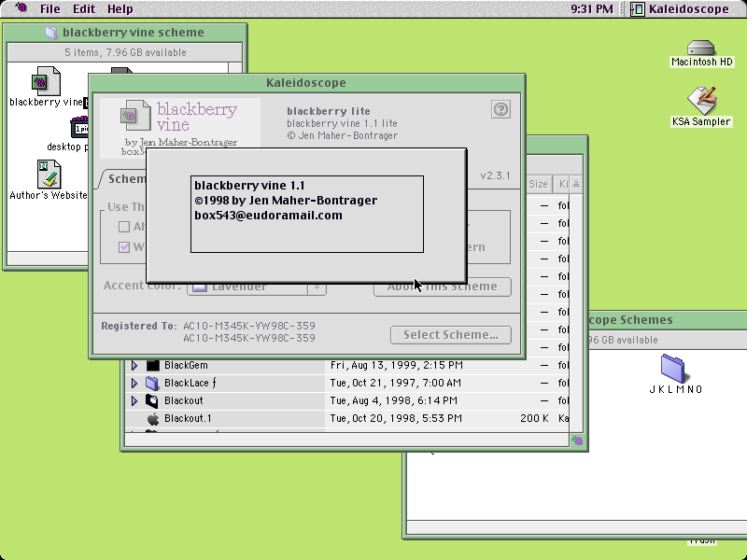This screenshot has height=560, width=747.
Task: Select the blackberry vine scheme file icon
Action: pos(46,82)
